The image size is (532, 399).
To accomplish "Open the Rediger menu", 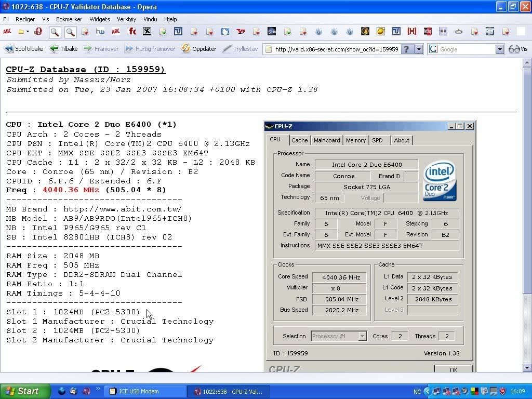I will tap(25, 19).
